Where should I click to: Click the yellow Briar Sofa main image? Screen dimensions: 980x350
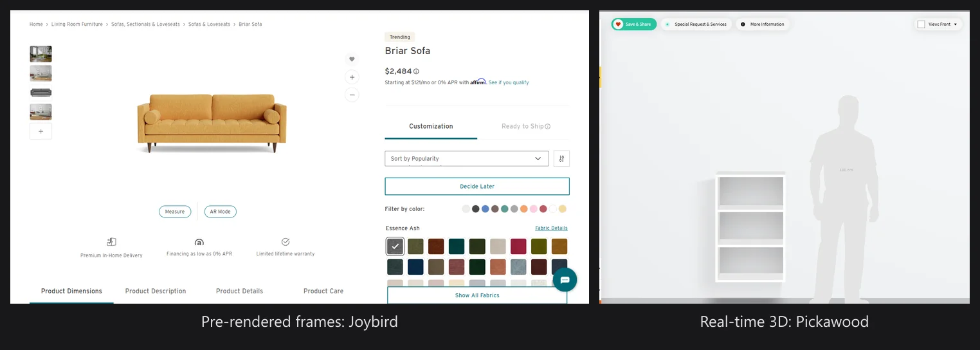click(212, 122)
